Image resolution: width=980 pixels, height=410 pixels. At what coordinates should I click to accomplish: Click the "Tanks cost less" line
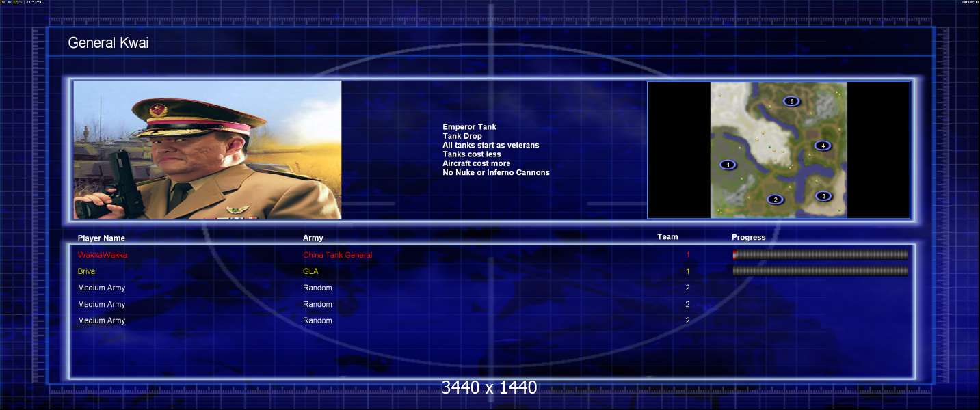471,154
